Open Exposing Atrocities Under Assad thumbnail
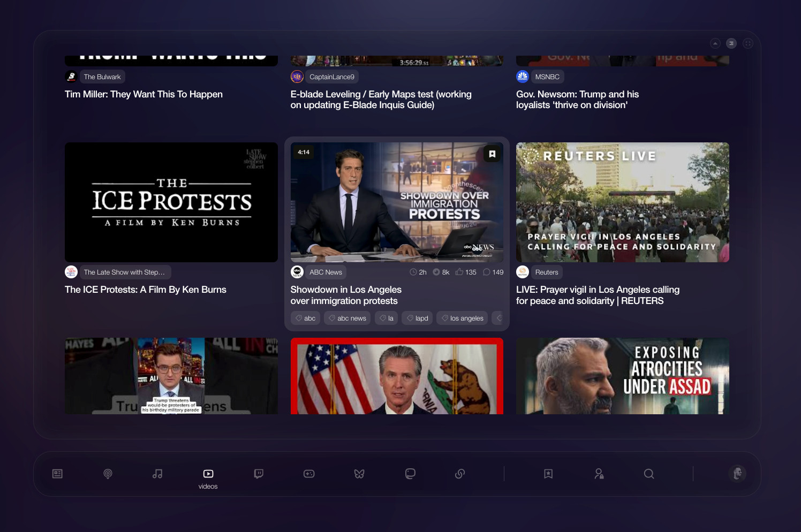Viewport: 801px width, 532px height. tap(623, 376)
